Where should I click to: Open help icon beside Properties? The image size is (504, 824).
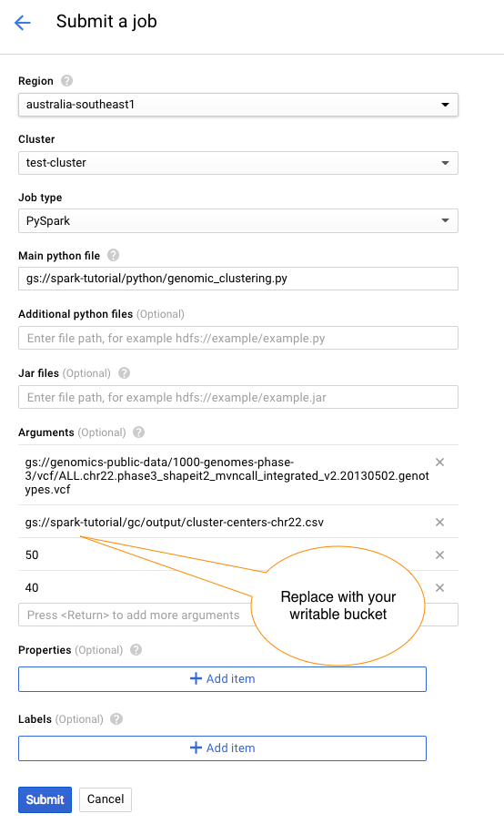(x=136, y=649)
